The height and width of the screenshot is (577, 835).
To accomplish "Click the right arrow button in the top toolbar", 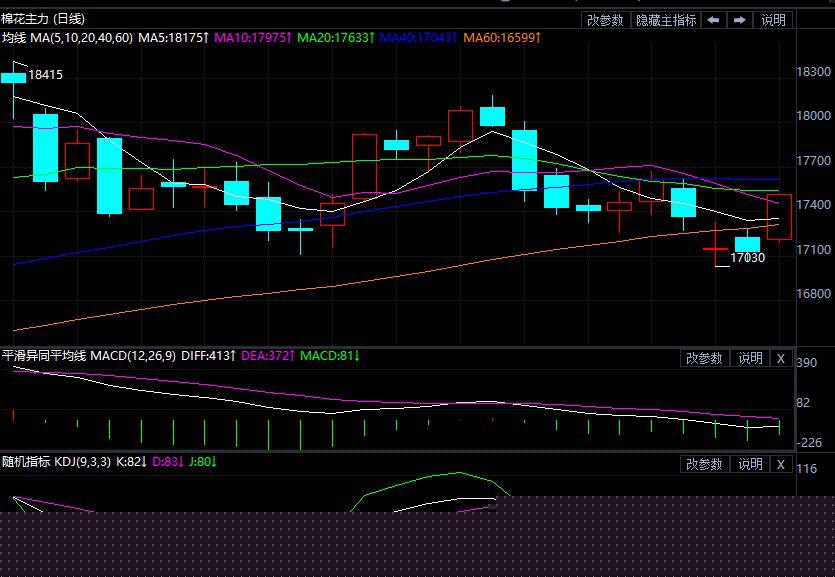I will click(740, 20).
